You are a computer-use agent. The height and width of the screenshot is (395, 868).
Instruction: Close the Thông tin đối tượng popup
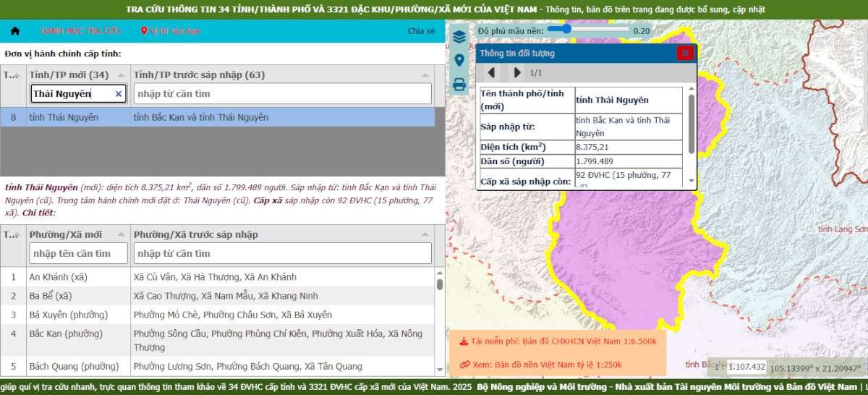684,53
